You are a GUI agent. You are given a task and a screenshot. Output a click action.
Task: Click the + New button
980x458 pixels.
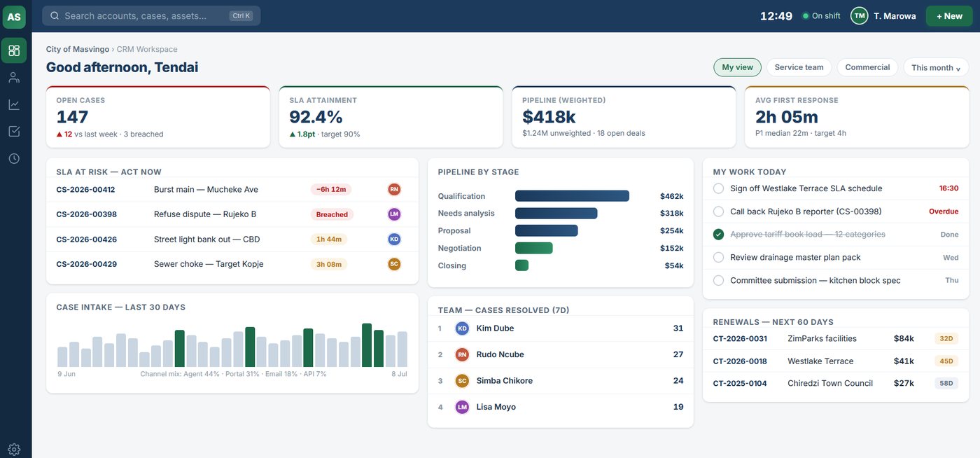tap(949, 16)
